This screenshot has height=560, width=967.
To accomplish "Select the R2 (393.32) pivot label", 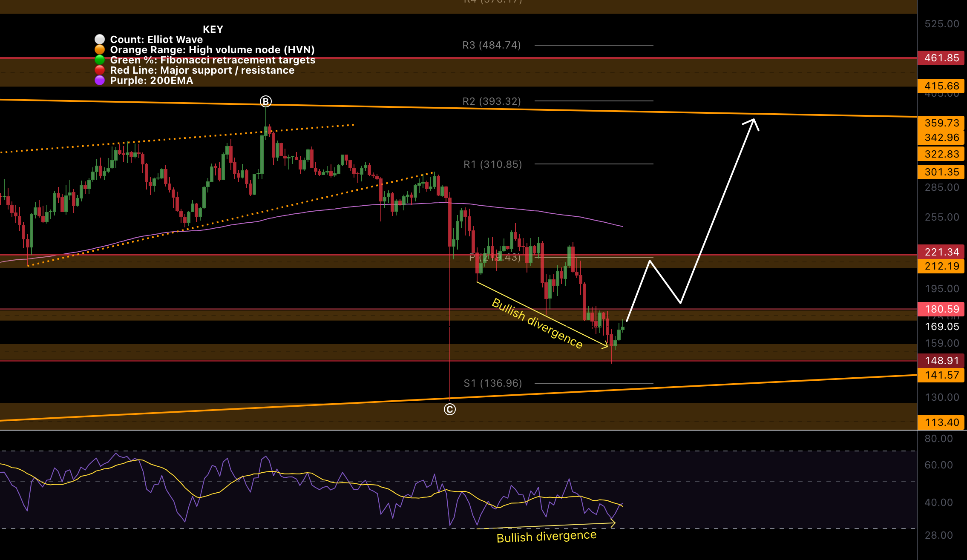I will [492, 101].
